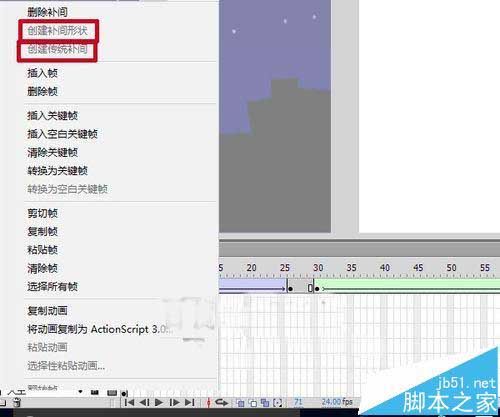Select the purple tween span in timeline

coord(252,286)
